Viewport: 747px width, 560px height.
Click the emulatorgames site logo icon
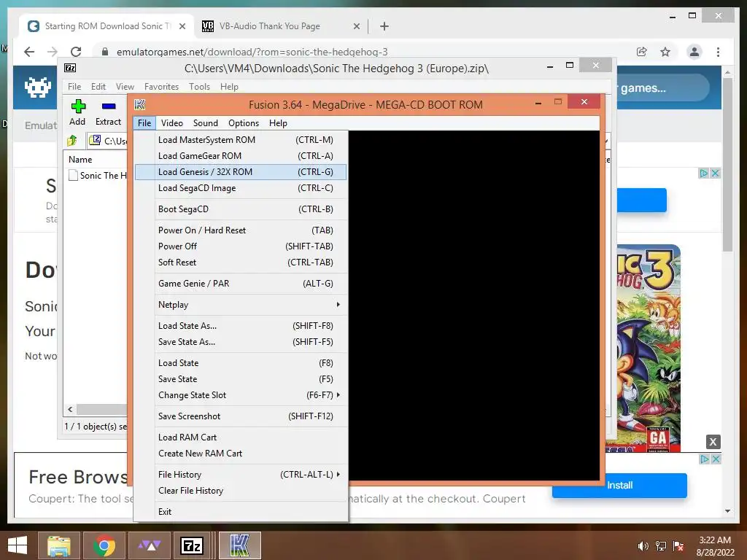38,88
